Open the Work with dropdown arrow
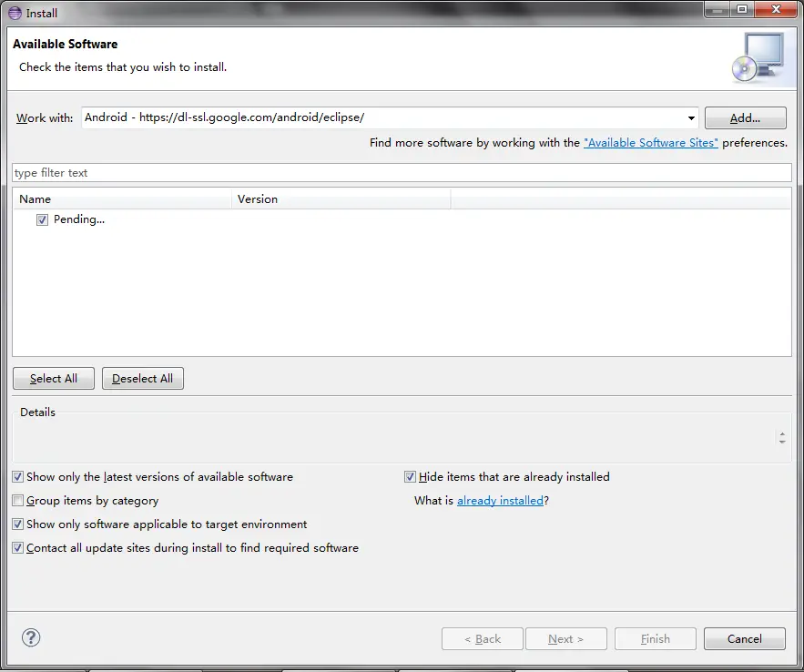804x672 pixels. [x=691, y=117]
